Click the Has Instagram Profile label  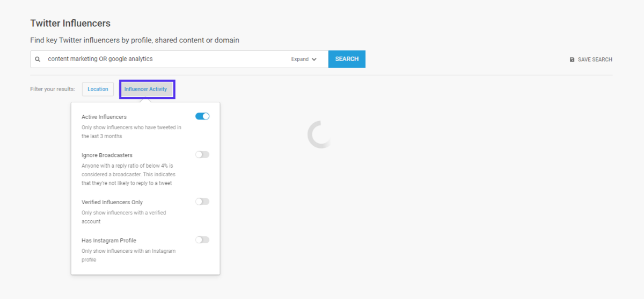[x=109, y=241]
